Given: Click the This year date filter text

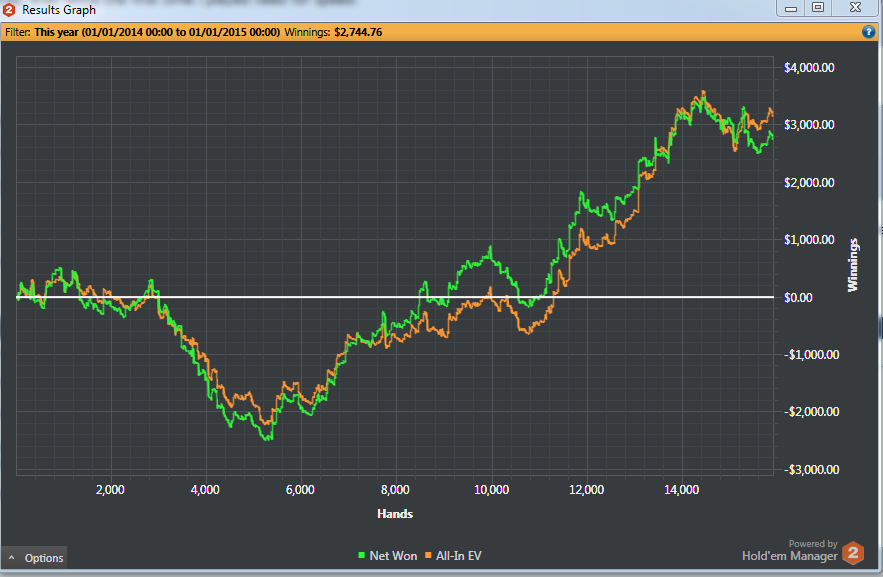Looking at the screenshot, I should click(x=157, y=32).
